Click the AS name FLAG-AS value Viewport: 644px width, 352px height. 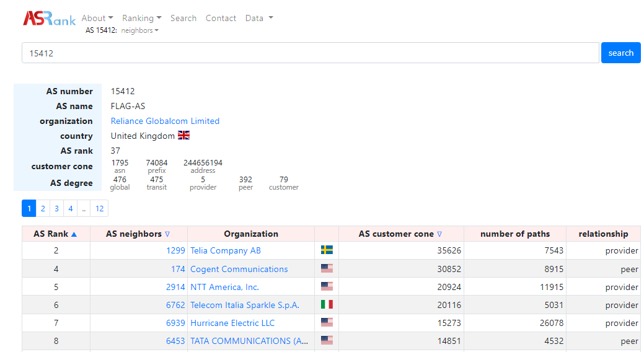[x=128, y=106]
